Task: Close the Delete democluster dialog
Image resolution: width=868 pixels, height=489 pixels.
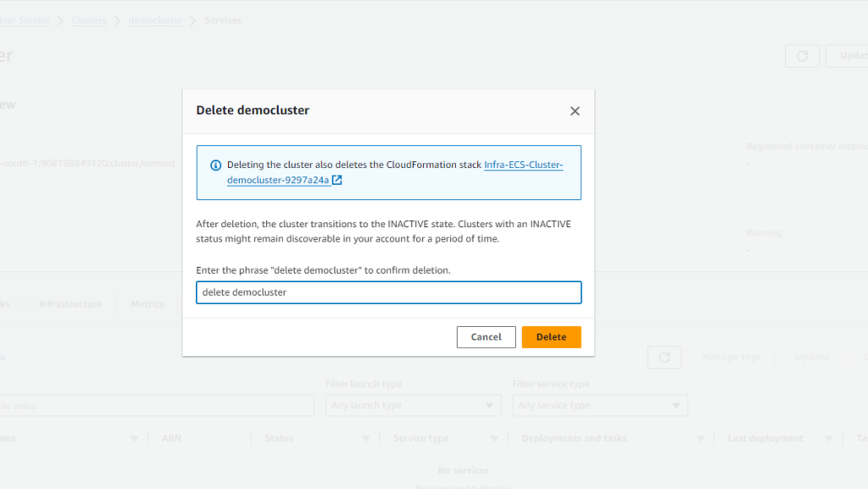Action: [575, 111]
